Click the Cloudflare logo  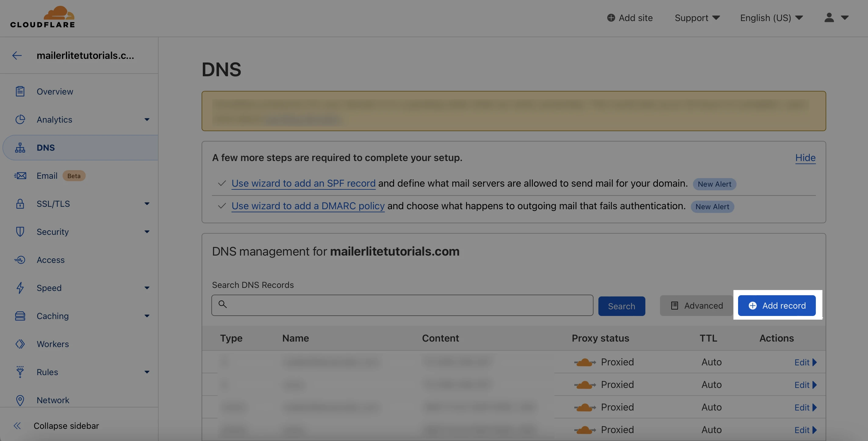pos(42,17)
